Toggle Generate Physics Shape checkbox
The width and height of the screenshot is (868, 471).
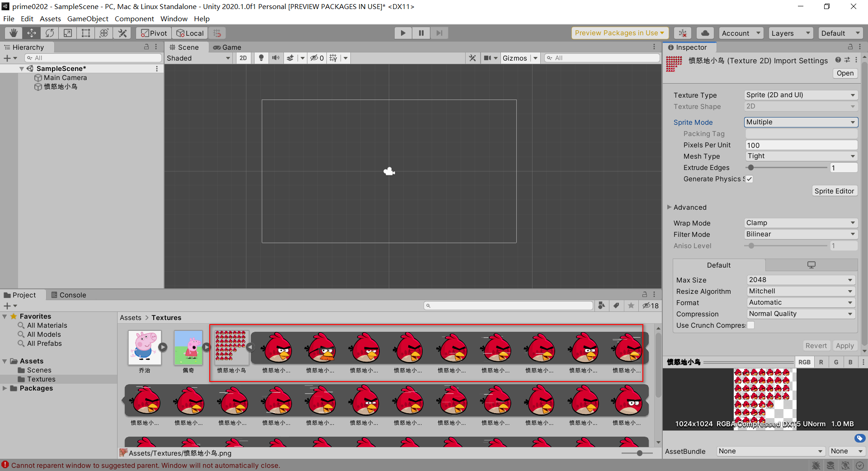(x=749, y=179)
